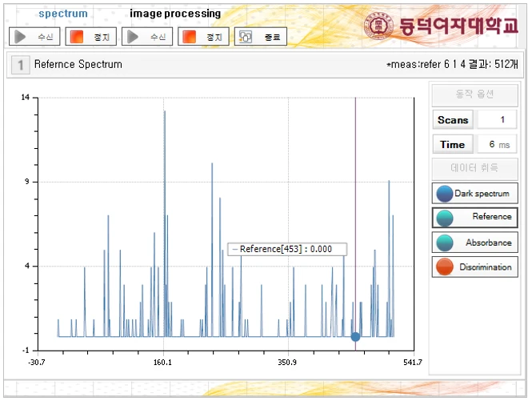The width and height of the screenshot is (532, 401).
Task: Click the blue cursor marker dot on chart
Action: tap(355, 336)
